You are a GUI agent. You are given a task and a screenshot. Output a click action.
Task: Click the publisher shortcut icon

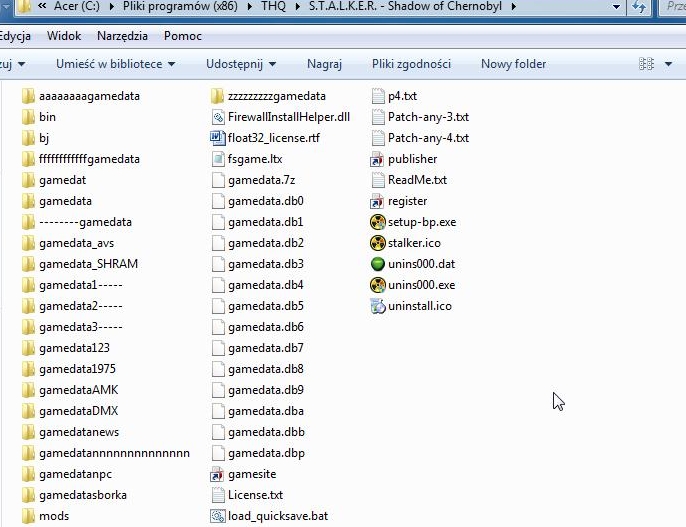(x=377, y=159)
